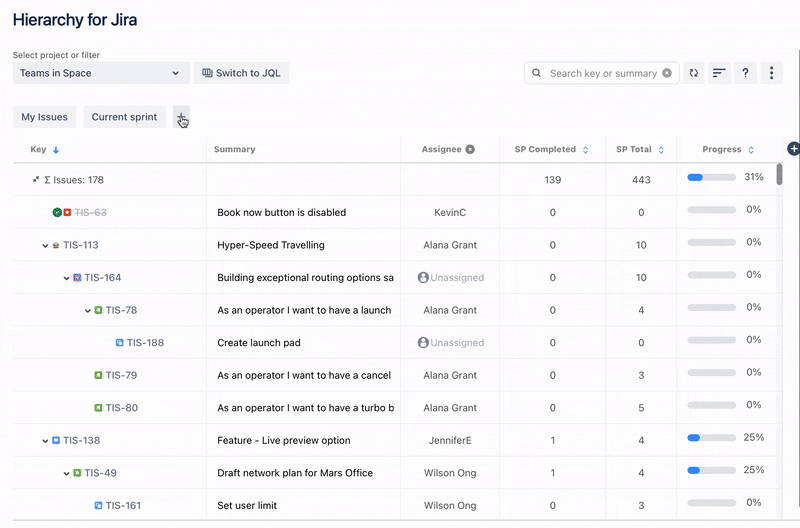This screenshot has width=800, height=528.
Task: Open issue link TIS-49
Action: click(101, 473)
